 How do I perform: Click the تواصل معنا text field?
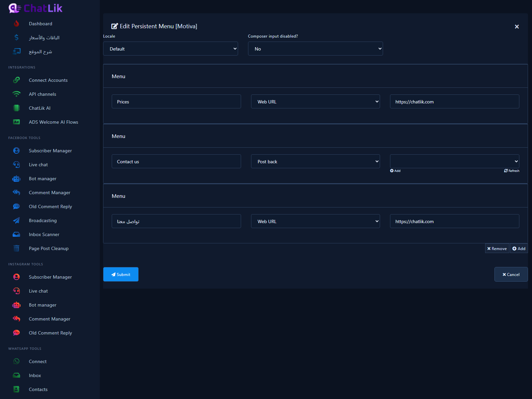(x=176, y=221)
